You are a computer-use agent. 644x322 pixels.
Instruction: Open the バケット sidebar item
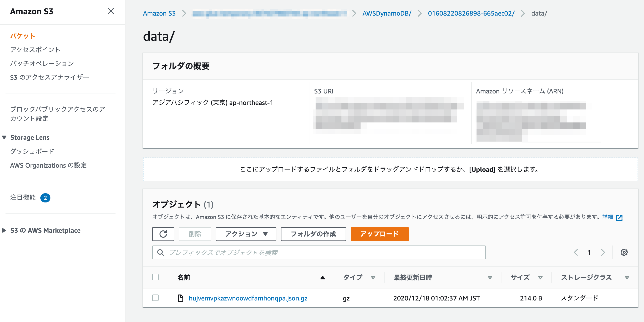(22, 36)
